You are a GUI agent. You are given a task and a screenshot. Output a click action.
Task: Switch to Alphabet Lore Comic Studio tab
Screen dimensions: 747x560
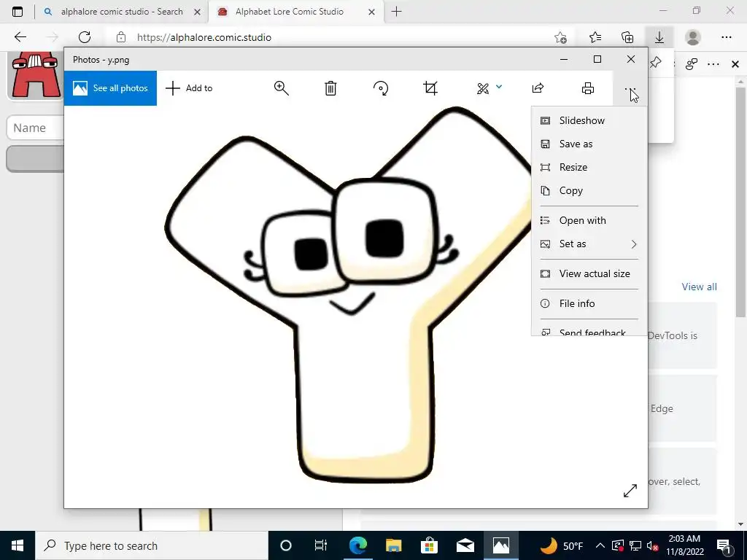pyautogui.click(x=289, y=12)
